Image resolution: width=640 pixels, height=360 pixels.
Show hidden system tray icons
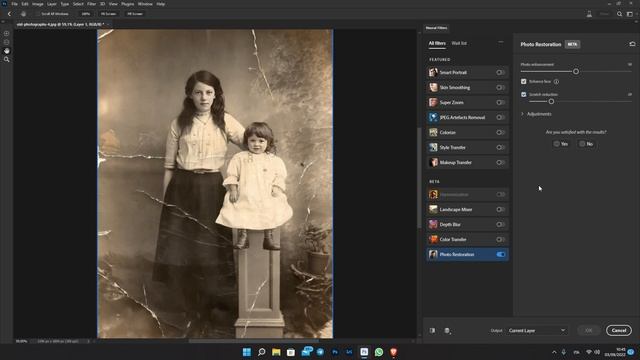click(554, 352)
